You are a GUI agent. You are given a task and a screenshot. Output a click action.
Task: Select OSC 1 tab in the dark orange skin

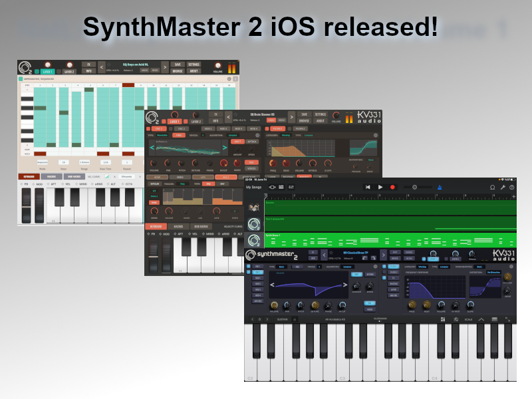[158, 128]
